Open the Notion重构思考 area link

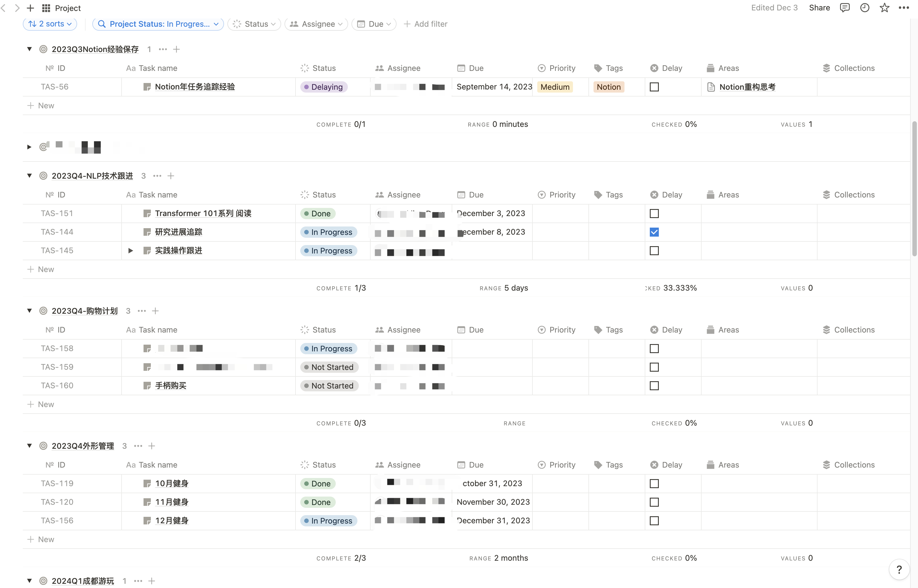point(747,87)
